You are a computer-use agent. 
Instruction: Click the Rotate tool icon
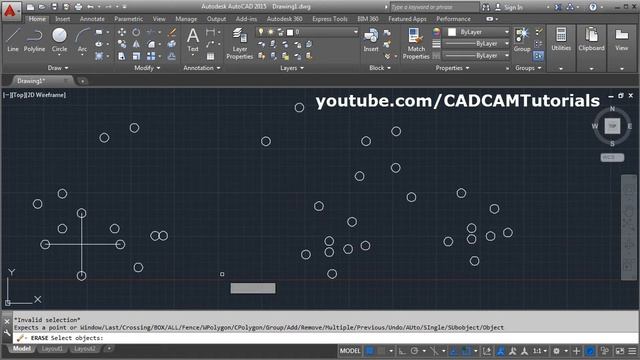(x=136, y=32)
